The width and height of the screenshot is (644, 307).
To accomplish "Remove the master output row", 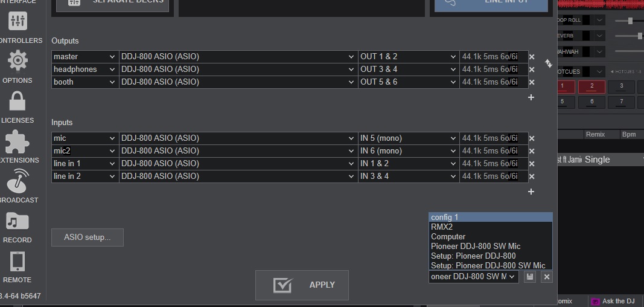I will point(532,57).
